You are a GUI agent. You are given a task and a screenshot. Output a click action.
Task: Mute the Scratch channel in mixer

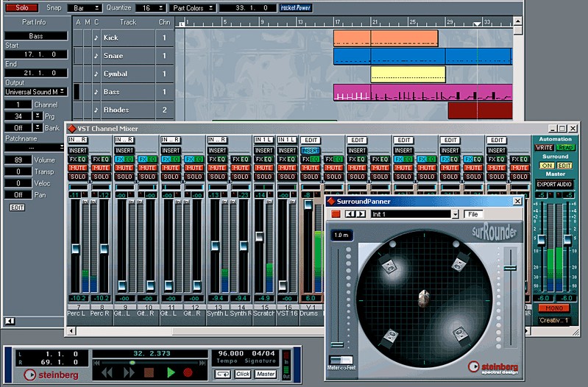point(263,168)
